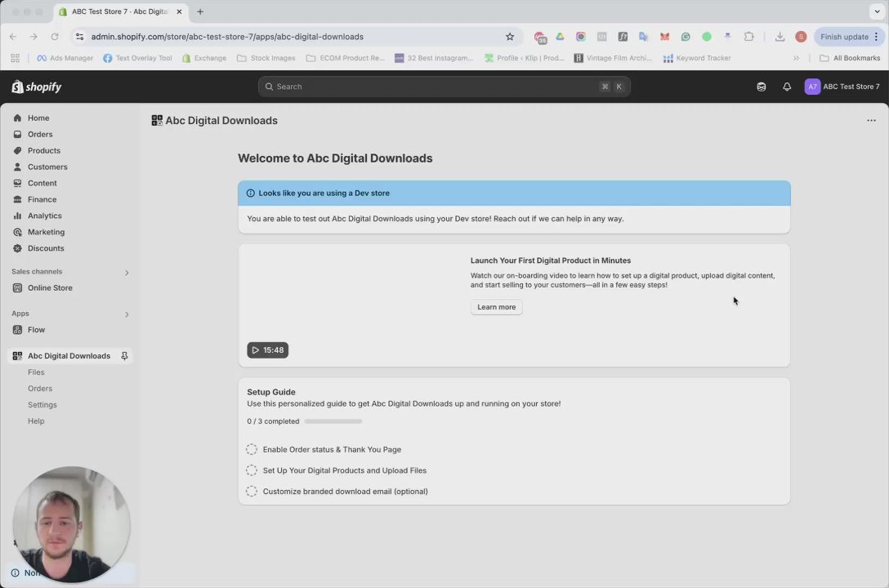
Task: Expand Sales channels section chevron
Action: 127,273
